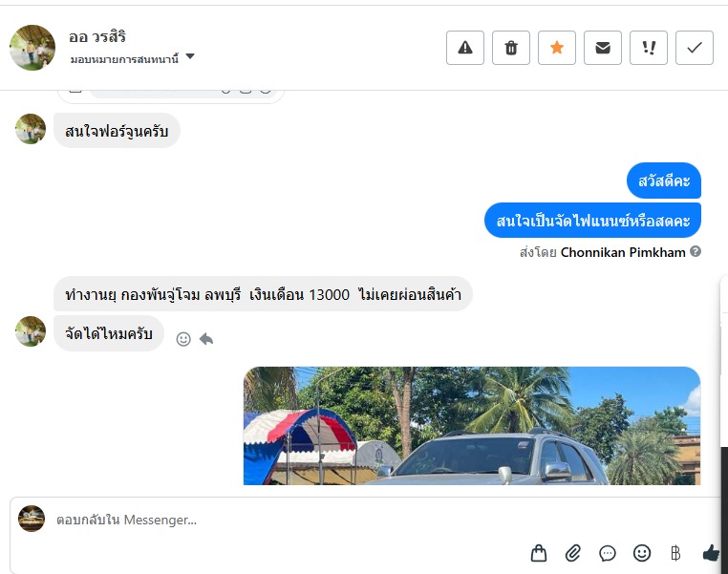Attach a file with paperclip icon
The height and width of the screenshot is (574, 728).
573,553
